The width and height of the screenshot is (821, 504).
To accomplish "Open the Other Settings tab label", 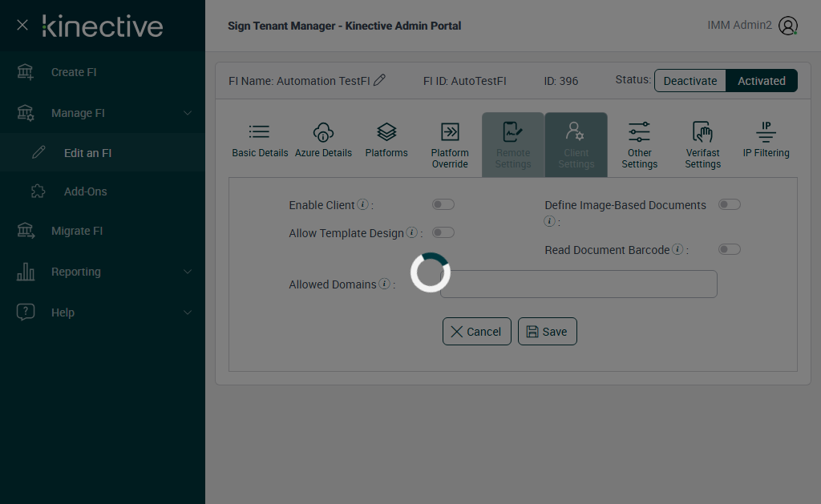I will click(639, 158).
